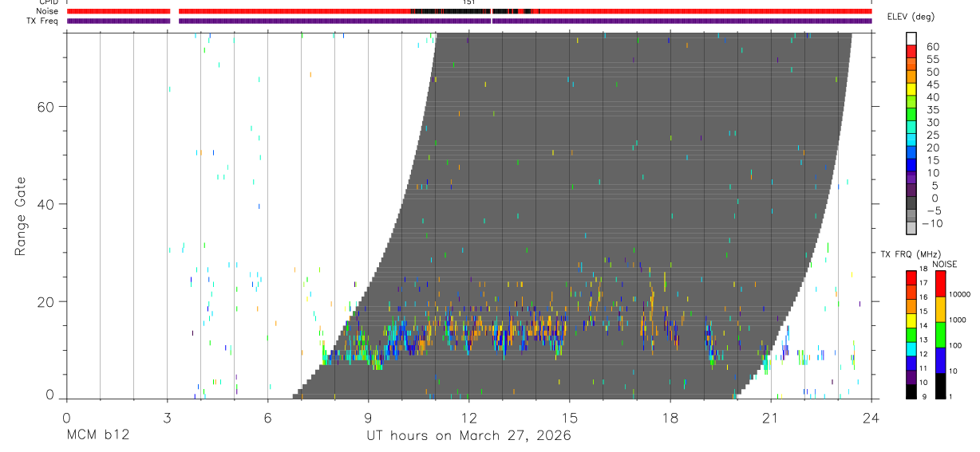Pick the blue NOISE segment between 10 and 100

[940, 360]
